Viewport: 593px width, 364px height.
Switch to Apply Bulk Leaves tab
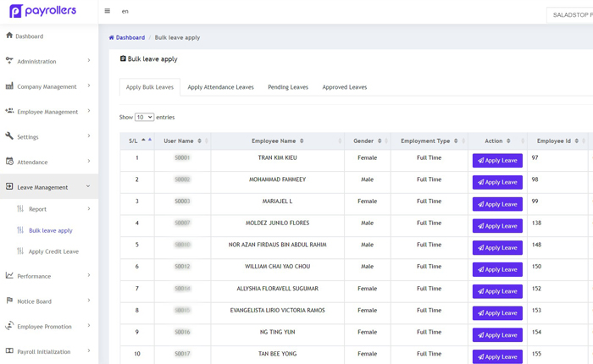pos(150,87)
